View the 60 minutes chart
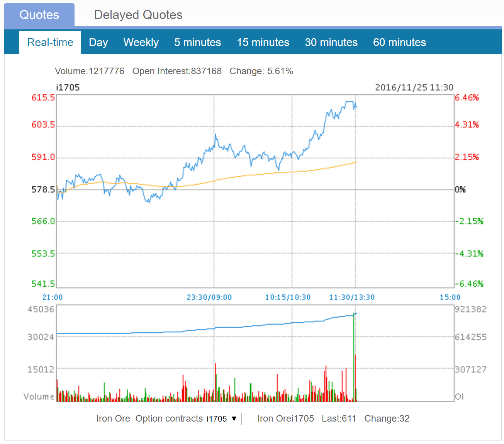Viewport: 504px width, 444px height. [x=399, y=43]
